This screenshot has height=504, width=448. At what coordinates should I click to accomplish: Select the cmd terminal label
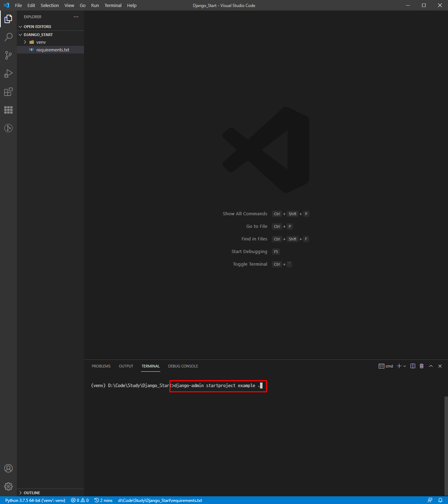point(386,366)
